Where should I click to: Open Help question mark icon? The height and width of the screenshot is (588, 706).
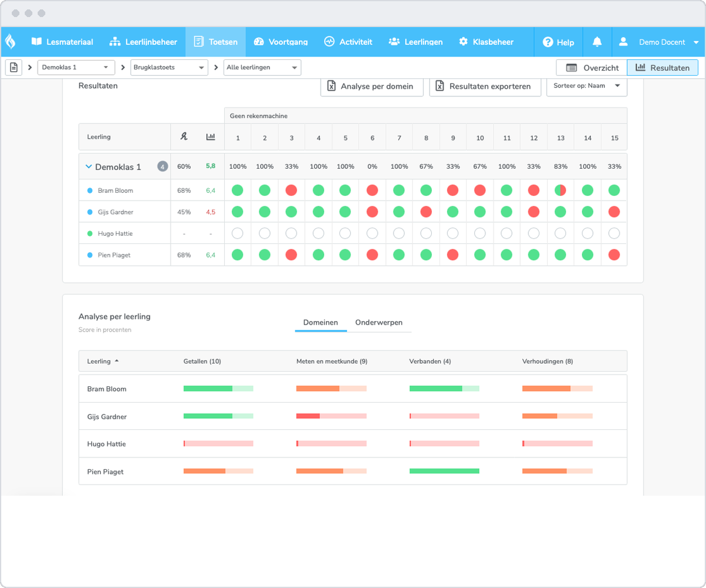pos(548,42)
